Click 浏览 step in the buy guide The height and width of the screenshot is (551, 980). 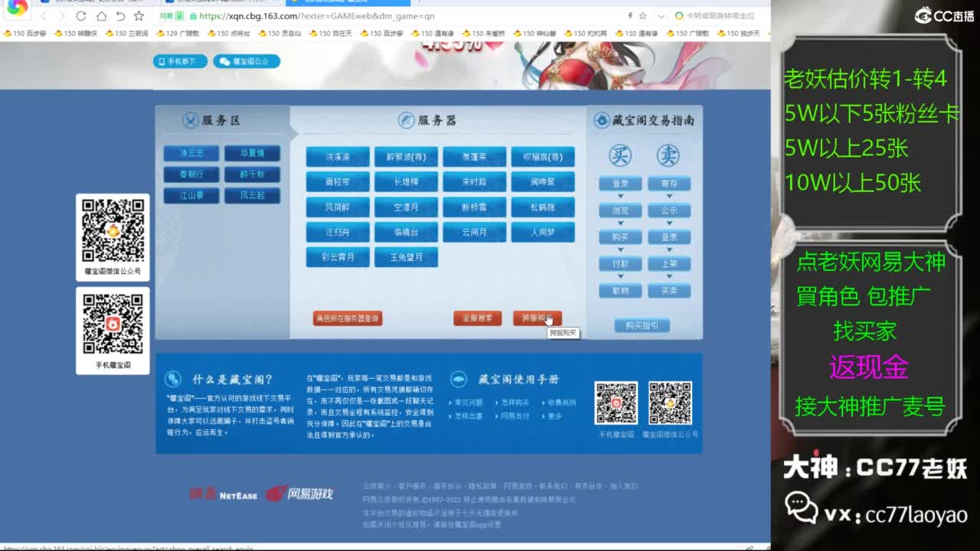coord(620,210)
